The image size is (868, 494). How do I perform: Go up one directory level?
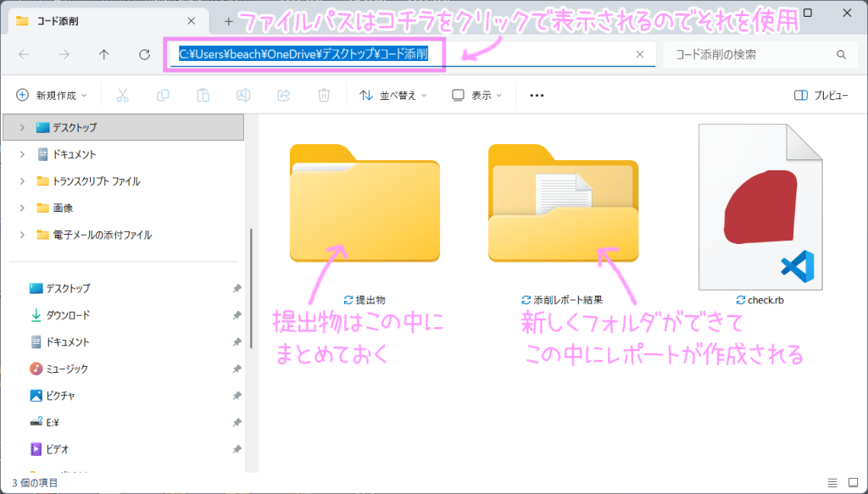click(103, 55)
